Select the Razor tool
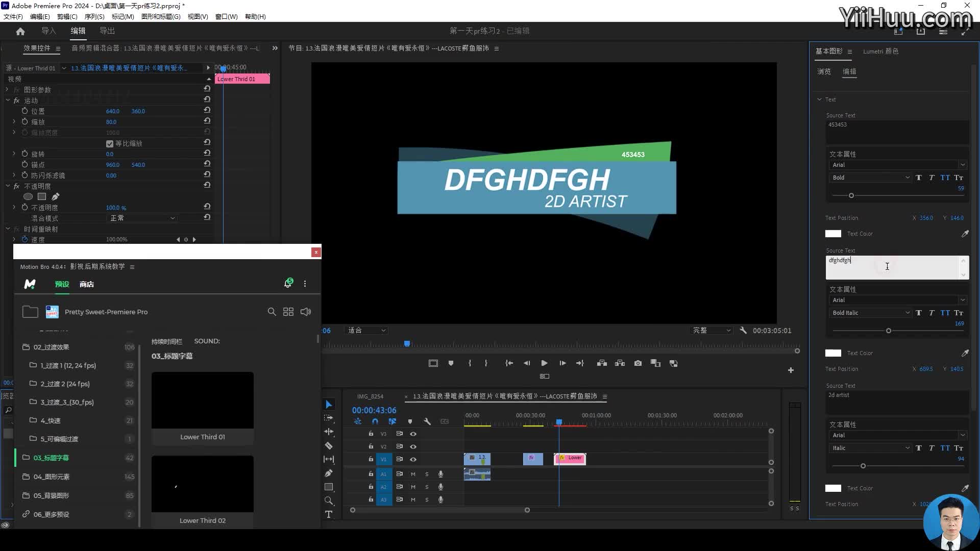Image resolution: width=980 pixels, height=551 pixels. pyautogui.click(x=329, y=445)
